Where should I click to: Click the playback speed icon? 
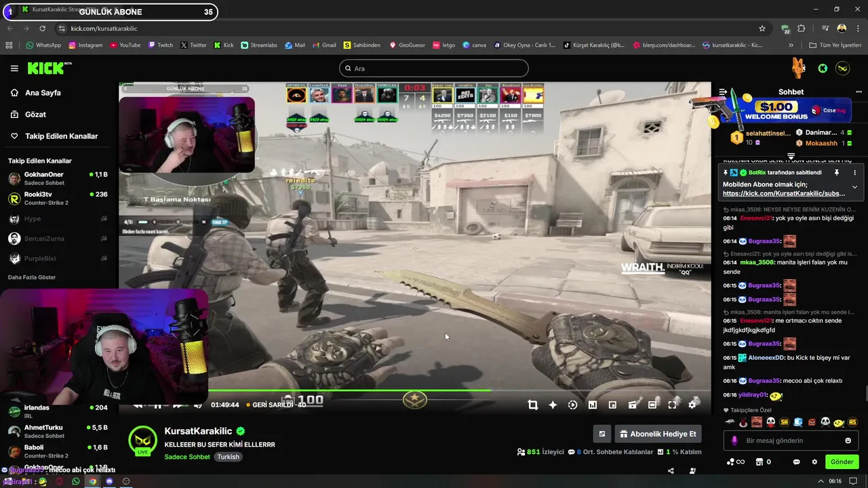572,405
